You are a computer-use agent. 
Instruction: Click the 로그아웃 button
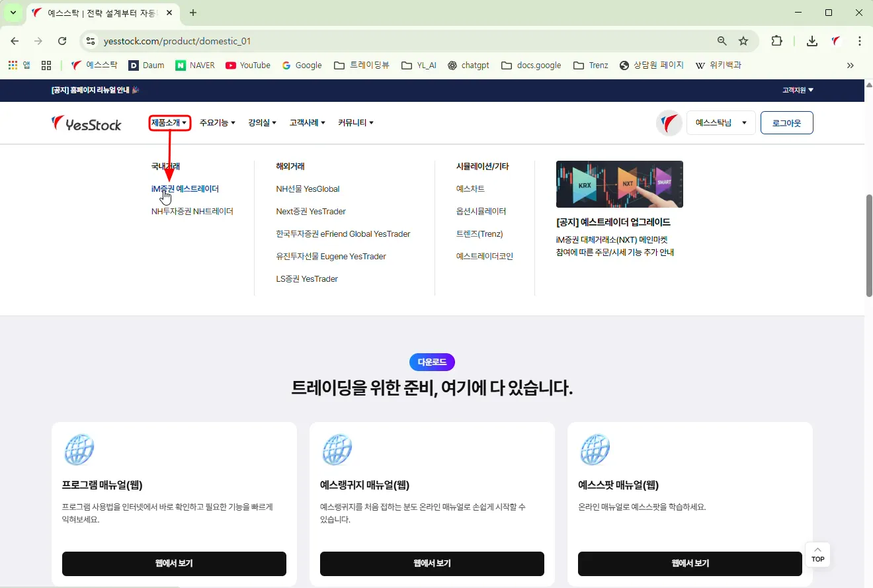(x=787, y=123)
